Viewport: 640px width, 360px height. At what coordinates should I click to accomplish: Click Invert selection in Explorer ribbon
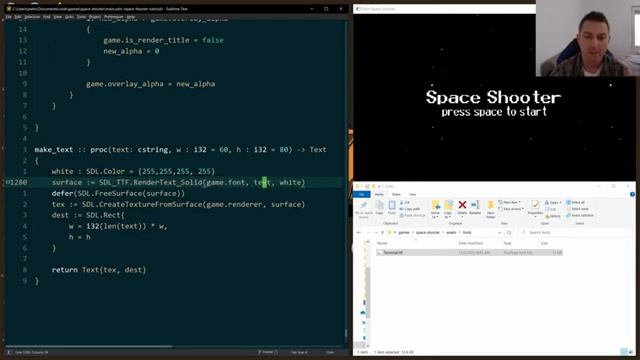(x=580, y=216)
